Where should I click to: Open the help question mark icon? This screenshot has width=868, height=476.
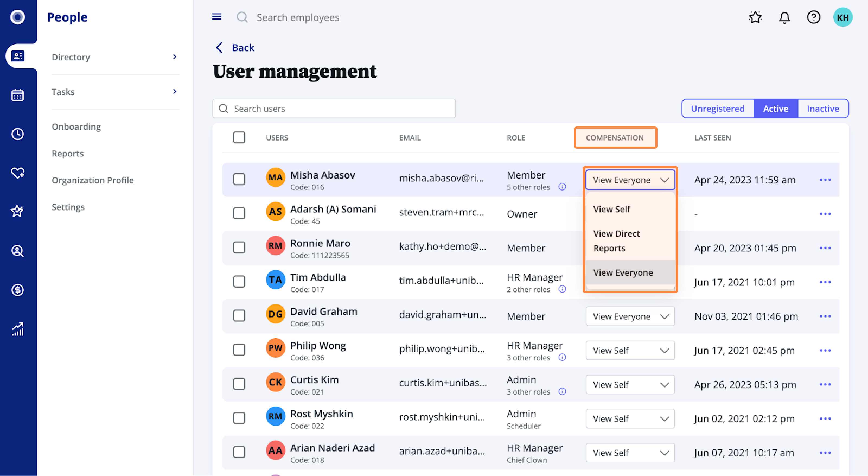click(813, 17)
